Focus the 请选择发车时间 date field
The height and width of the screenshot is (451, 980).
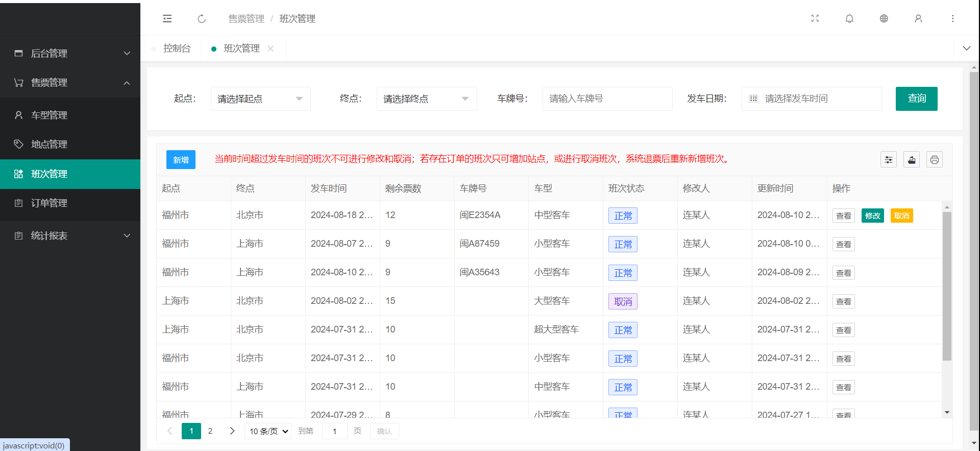point(812,99)
